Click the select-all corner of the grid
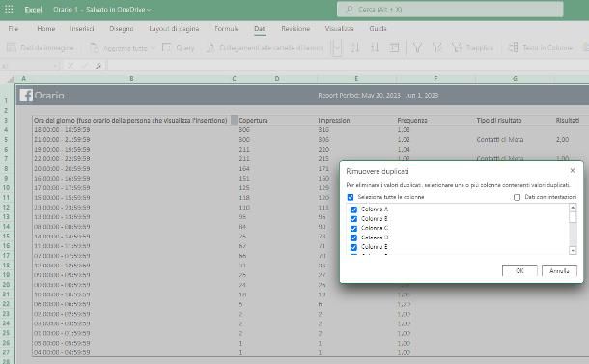The height and width of the screenshot is (364, 589). [11, 78]
